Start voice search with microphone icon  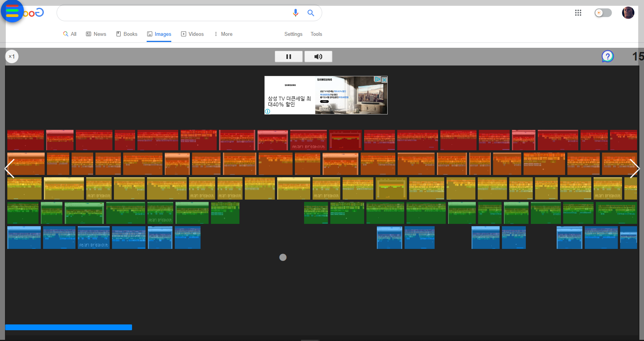pyautogui.click(x=296, y=13)
